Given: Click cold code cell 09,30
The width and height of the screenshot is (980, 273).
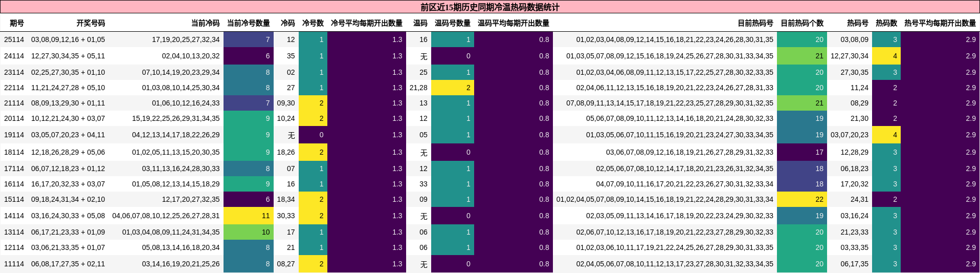Looking at the screenshot, I should (x=286, y=103).
